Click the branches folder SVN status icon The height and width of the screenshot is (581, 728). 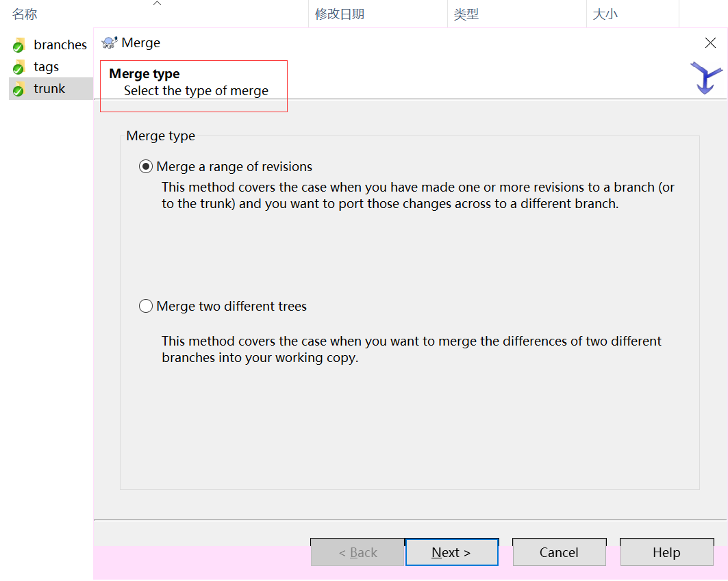(x=18, y=46)
